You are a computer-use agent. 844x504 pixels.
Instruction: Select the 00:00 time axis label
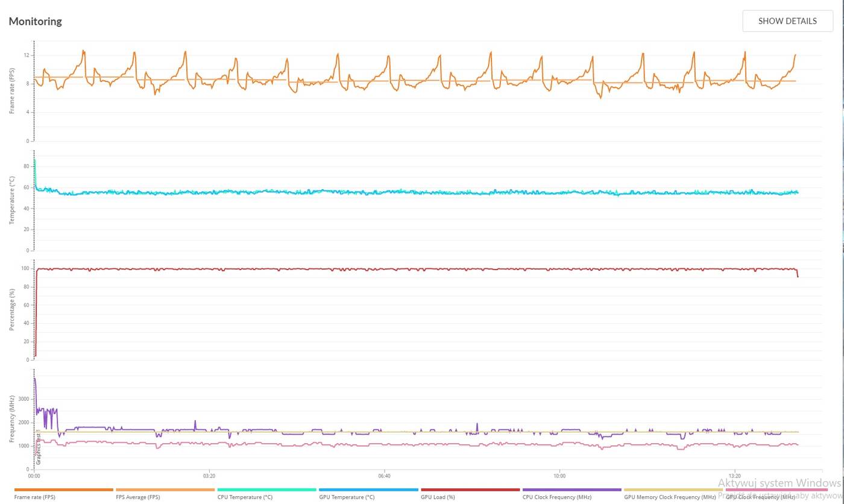(x=34, y=476)
